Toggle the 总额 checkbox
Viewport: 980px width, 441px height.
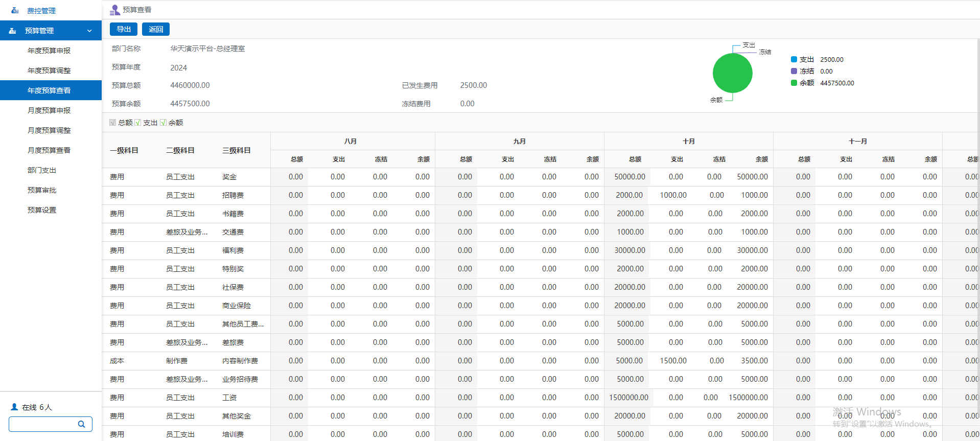tap(112, 123)
